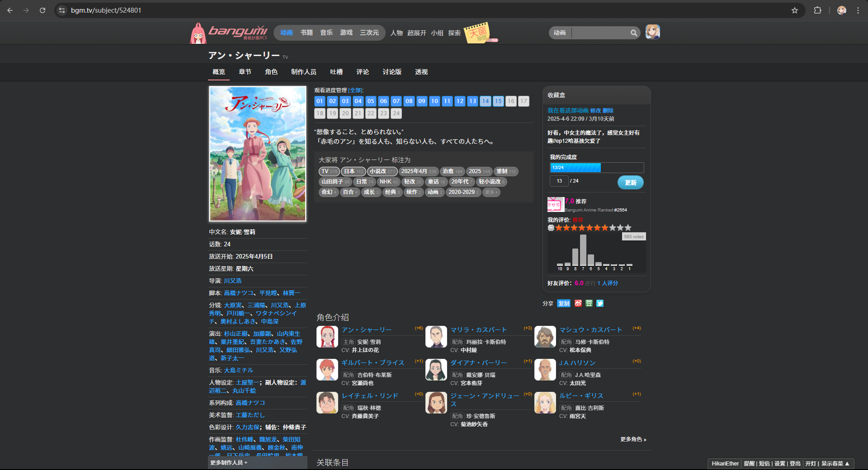The image size is (868, 470).
Task: Open the 动画 navigation menu
Action: coord(287,33)
